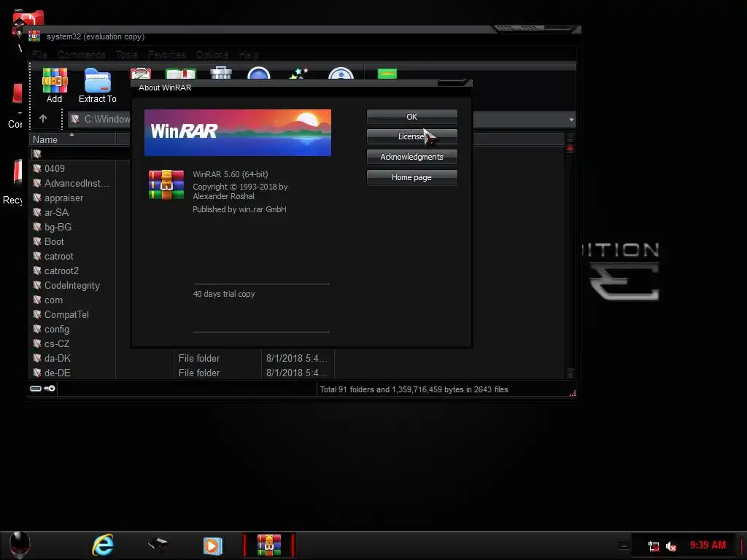
Task: Click the View (open book) toolbar icon
Action: [181, 74]
